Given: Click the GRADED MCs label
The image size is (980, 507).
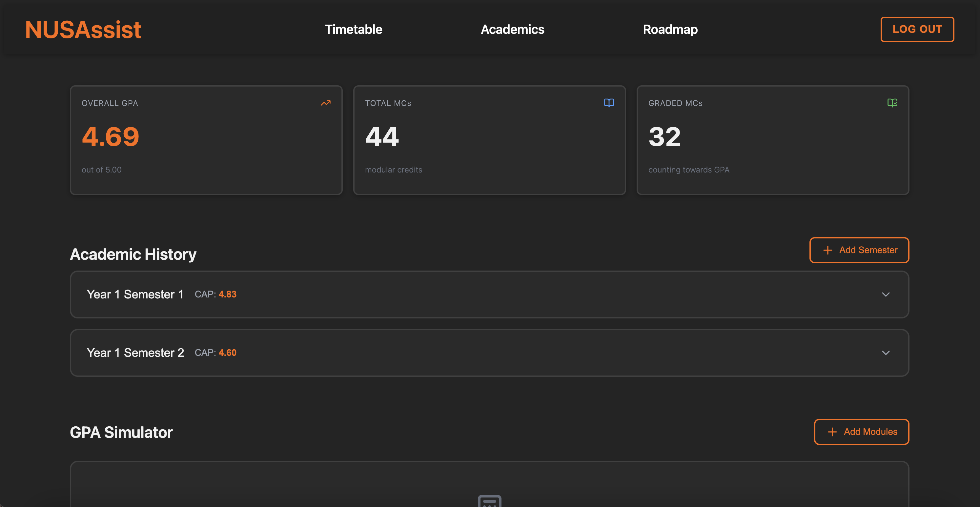Looking at the screenshot, I should 675,103.
